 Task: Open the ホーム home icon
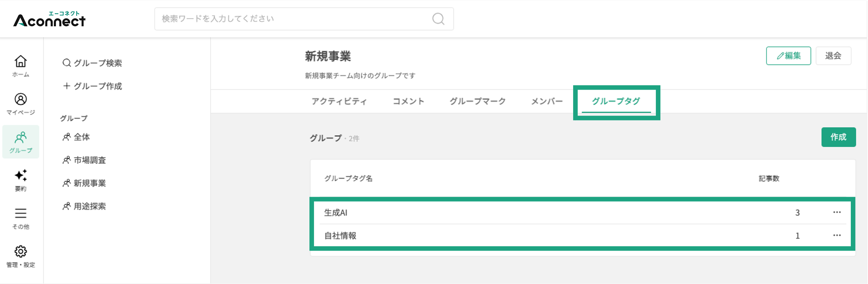[x=20, y=61]
